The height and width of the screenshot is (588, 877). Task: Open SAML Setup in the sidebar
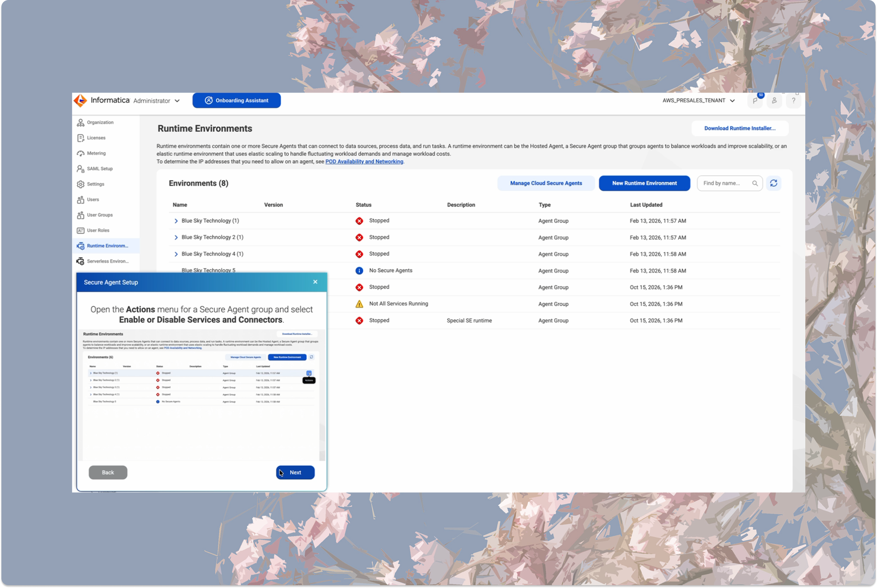(x=99, y=169)
